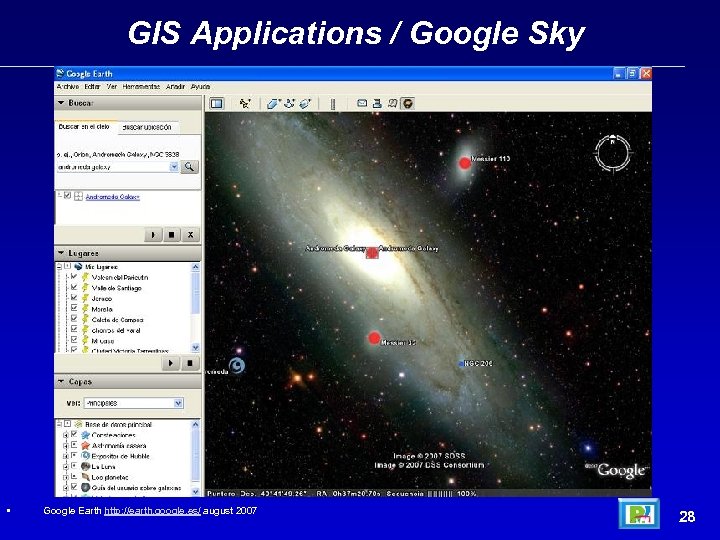Toggle the sidebar panel toolbar icon
This screenshot has height=540, width=720.
(x=217, y=104)
